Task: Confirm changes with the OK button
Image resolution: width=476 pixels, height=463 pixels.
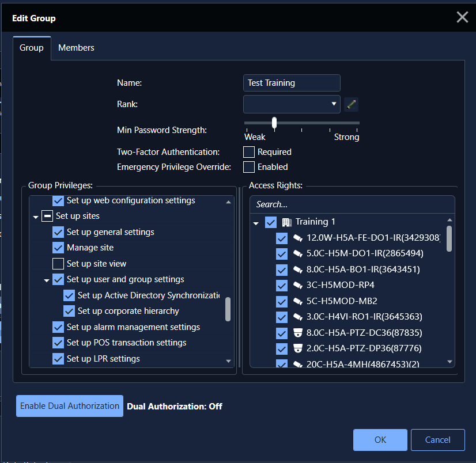Action: (x=380, y=439)
